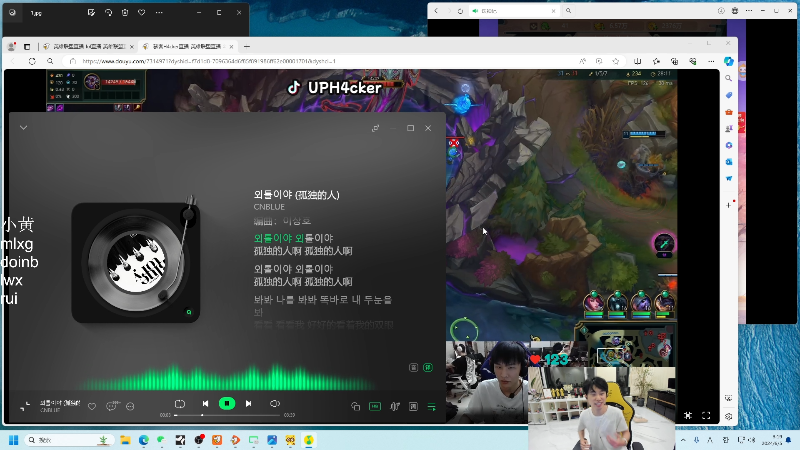800x450 pixels.
Task: Open Edge collections icon
Action: [x=674, y=61]
